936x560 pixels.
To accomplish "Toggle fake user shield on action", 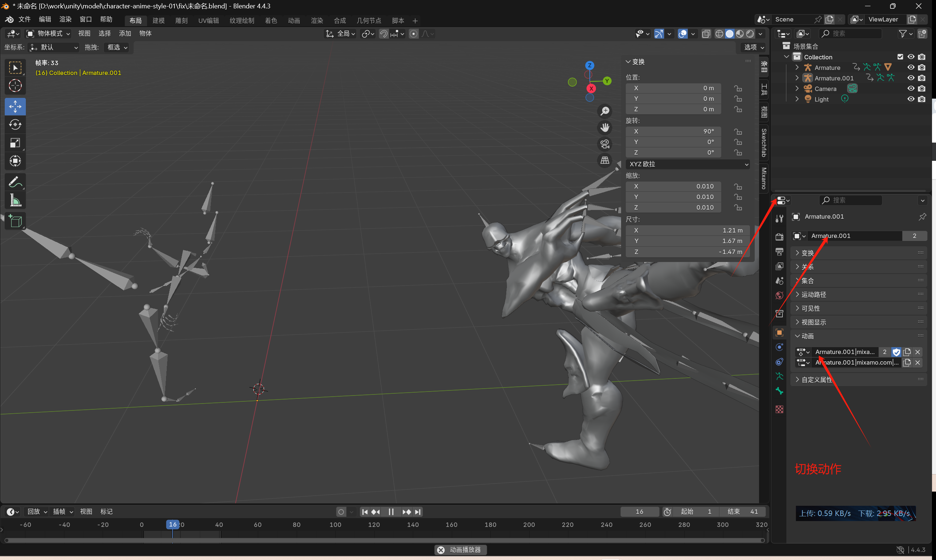I will coord(896,352).
